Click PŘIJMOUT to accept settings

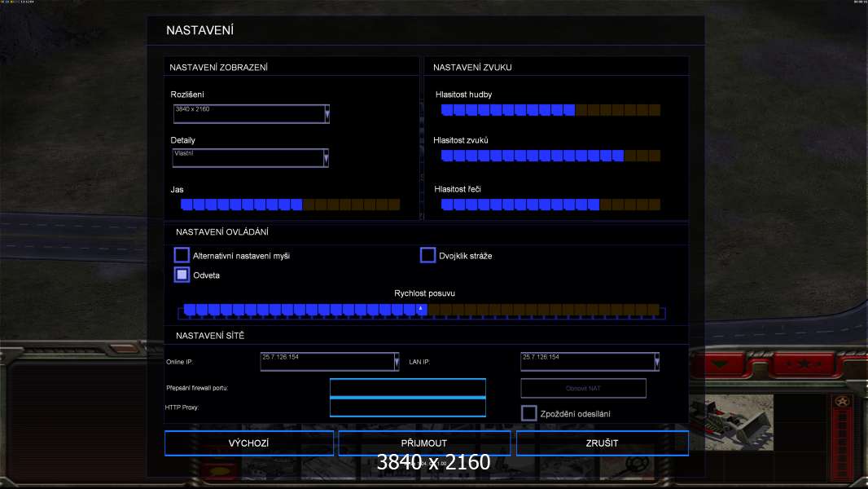pyautogui.click(x=424, y=443)
